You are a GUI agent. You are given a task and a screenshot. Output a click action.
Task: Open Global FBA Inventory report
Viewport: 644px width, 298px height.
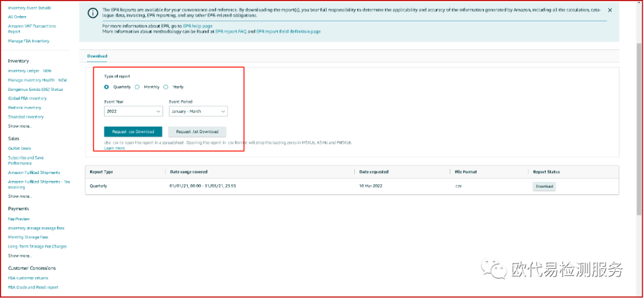27,99
